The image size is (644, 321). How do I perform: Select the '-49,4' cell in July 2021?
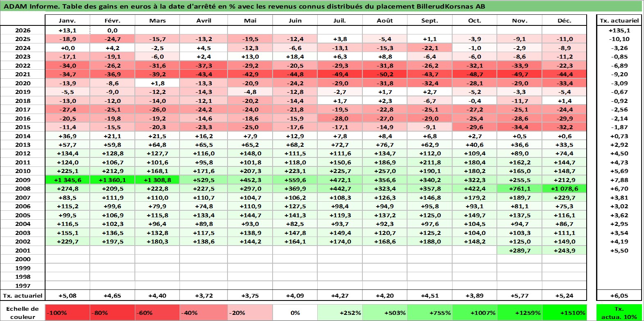[340, 74]
